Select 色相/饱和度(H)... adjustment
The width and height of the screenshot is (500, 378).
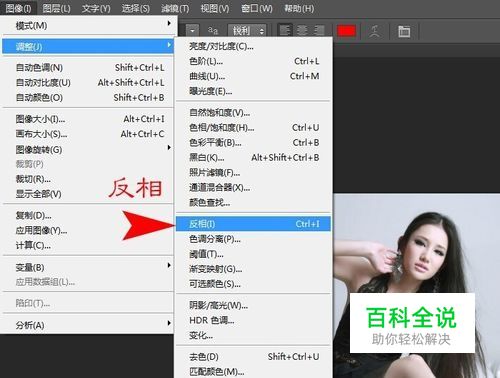pos(253,128)
